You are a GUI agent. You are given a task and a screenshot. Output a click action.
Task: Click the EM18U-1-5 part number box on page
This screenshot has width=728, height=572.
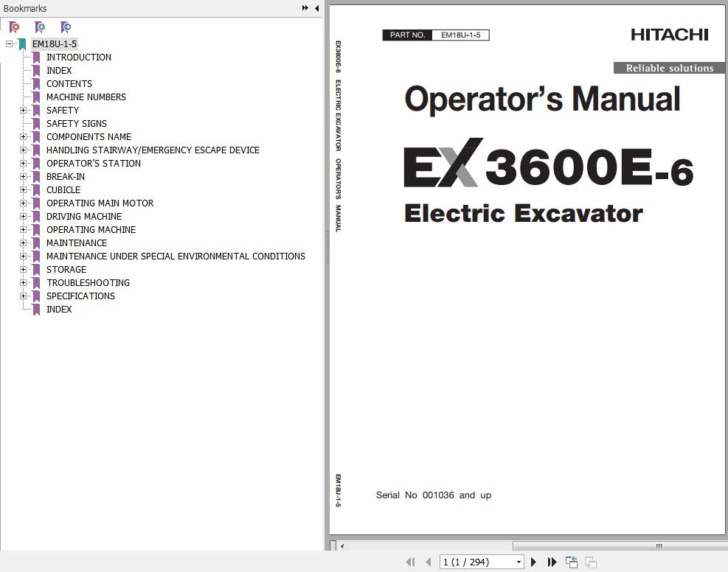pos(460,35)
